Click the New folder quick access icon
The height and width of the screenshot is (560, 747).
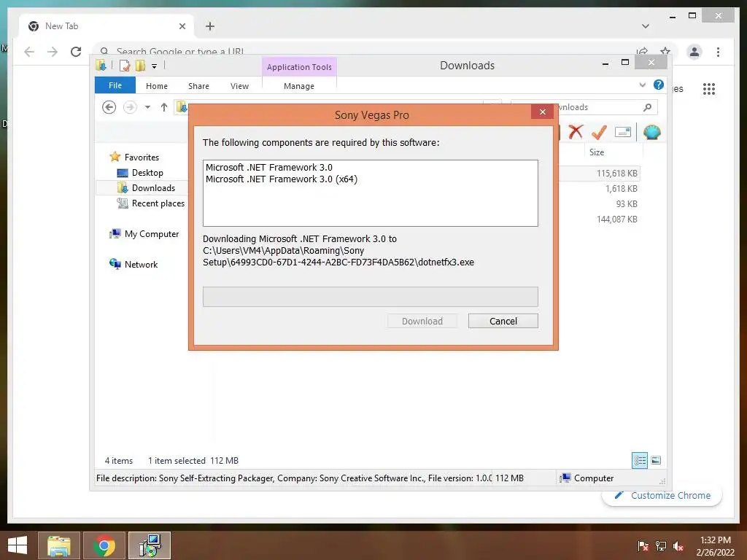[x=140, y=65]
